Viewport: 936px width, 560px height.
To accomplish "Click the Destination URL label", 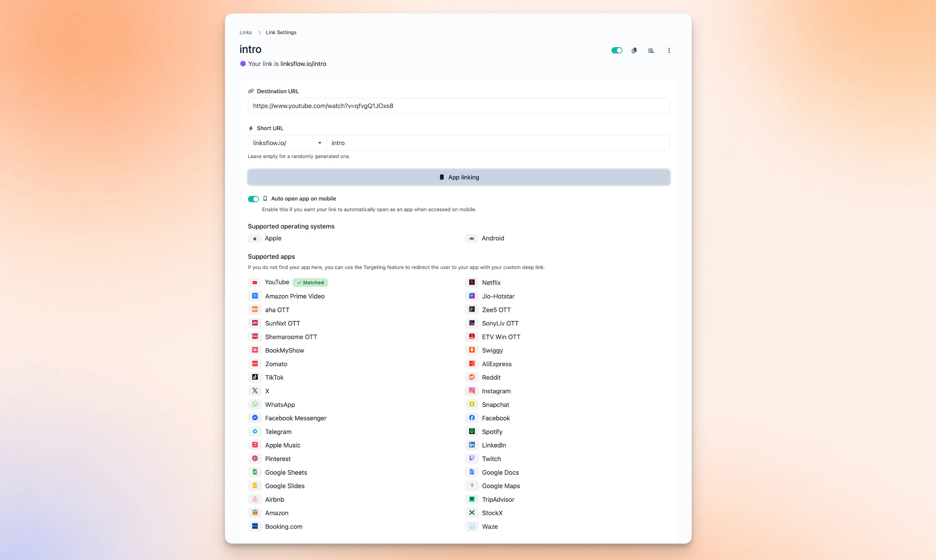I will [x=278, y=91].
